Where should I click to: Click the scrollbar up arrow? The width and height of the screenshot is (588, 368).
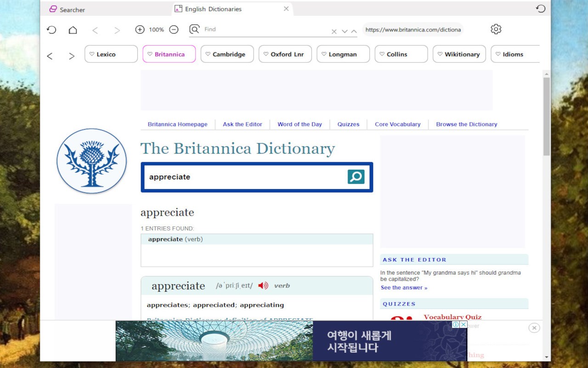pos(546,74)
